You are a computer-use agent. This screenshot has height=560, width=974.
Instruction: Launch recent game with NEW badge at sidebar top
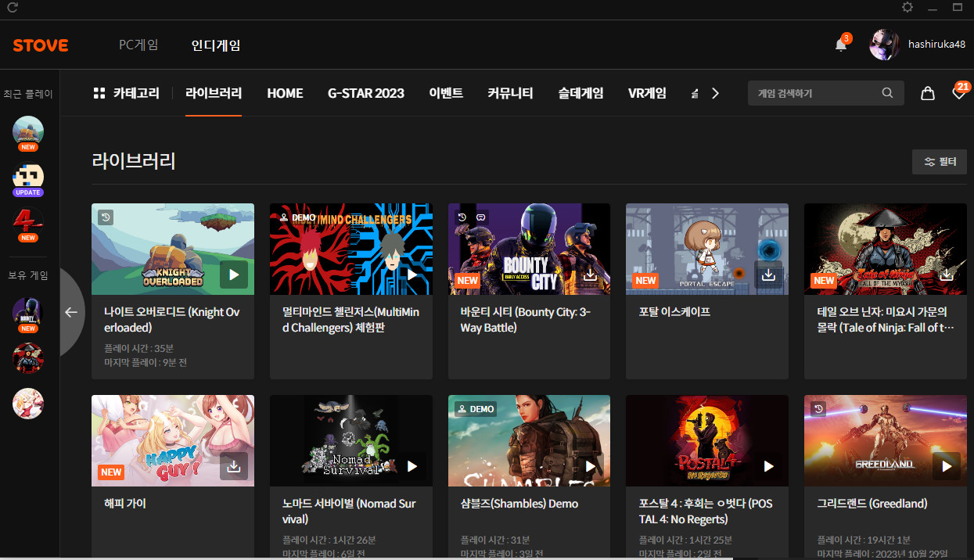click(x=28, y=131)
